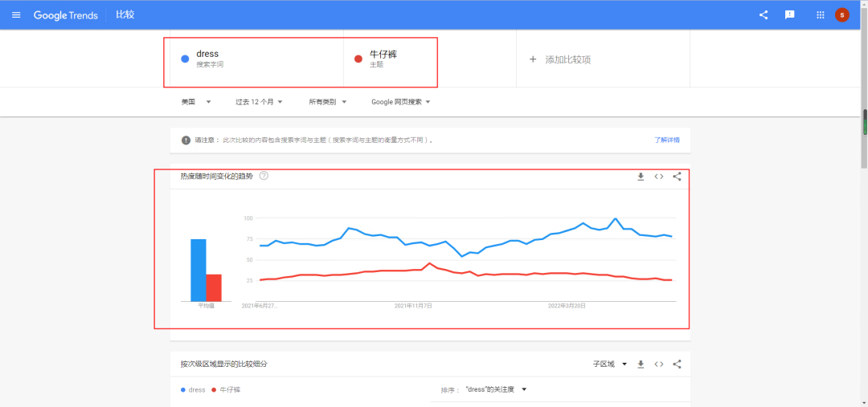Download the subregion breakdown data
The height and width of the screenshot is (407, 868).
(x=641, y=364)
